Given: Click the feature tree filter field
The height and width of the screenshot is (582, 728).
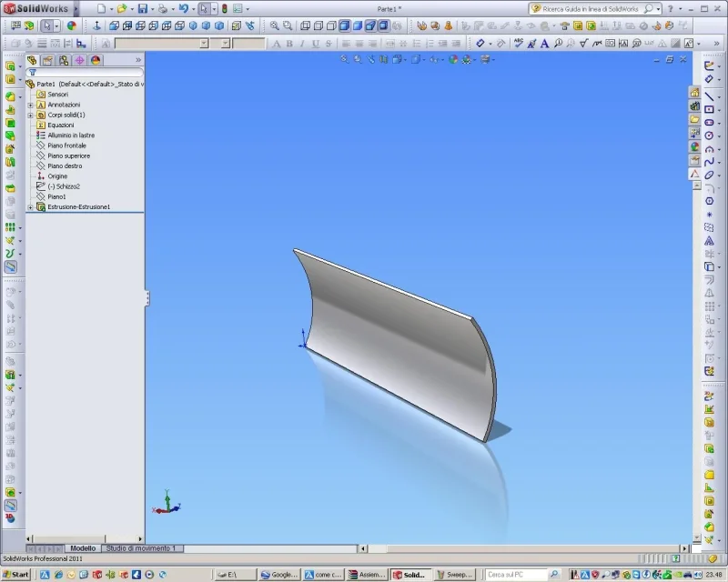Looking at the screenshot, I should pos(85,73).
